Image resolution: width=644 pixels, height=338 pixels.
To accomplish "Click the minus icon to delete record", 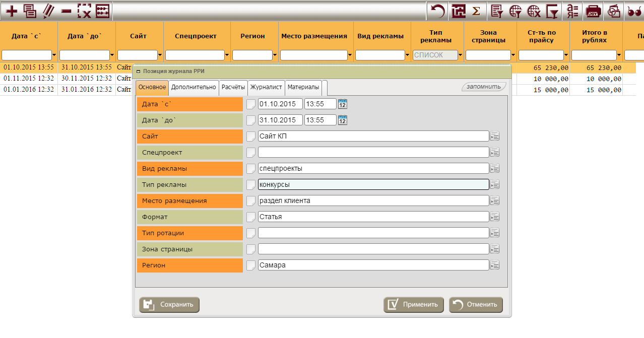I will (67, 11).
